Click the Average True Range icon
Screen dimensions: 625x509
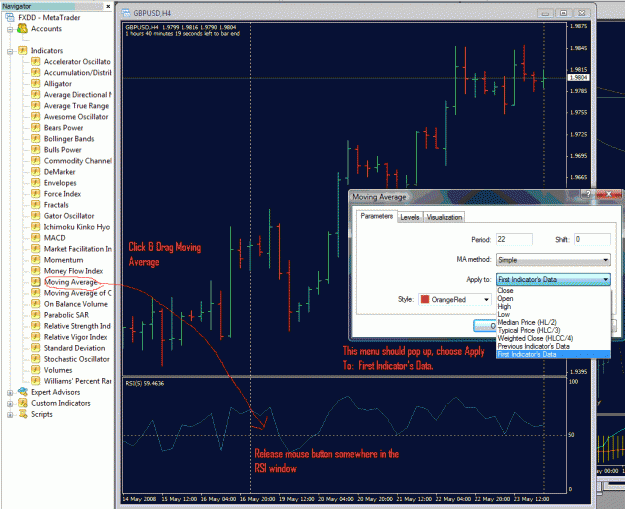click(x=35, y=106)
